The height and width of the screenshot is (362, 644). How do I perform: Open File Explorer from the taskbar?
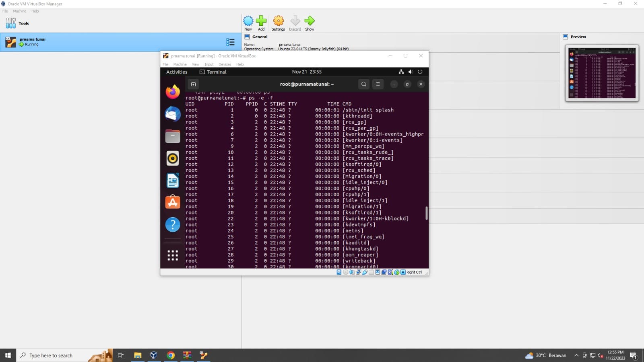(138, 355)
